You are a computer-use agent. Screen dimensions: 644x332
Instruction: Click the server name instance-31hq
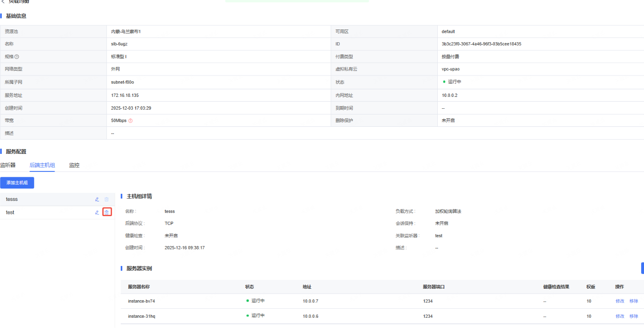point(141,316)
